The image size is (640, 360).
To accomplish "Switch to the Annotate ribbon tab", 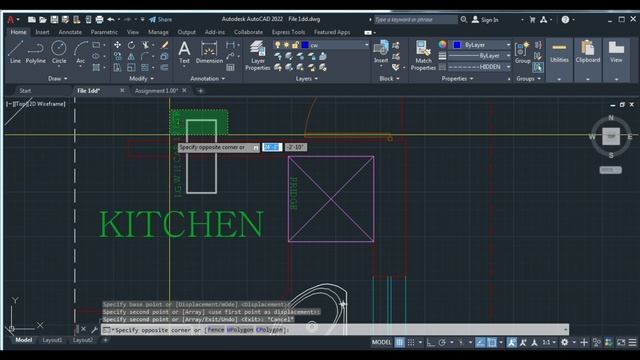I will coord(70,32).
